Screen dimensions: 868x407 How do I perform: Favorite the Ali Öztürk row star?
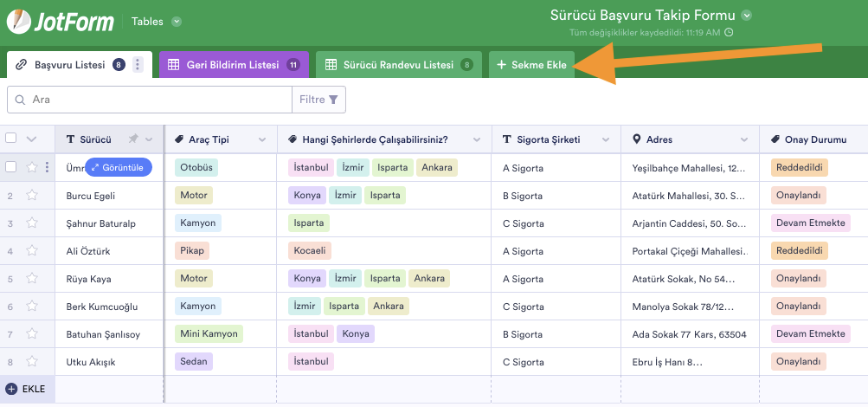(32, 251)
